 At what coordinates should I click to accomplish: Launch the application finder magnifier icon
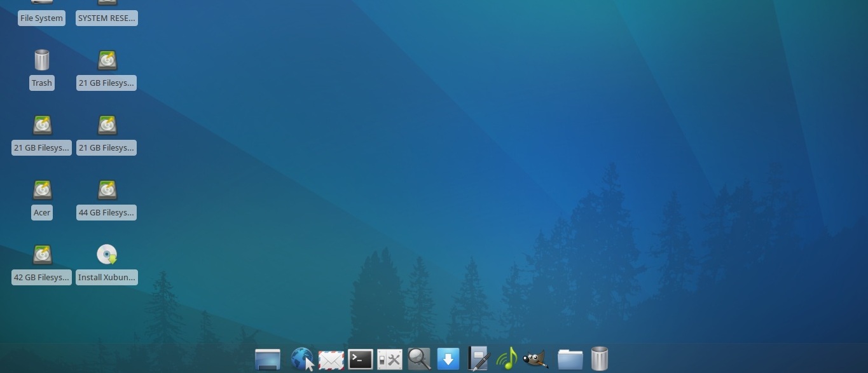[x=419, y=359]
